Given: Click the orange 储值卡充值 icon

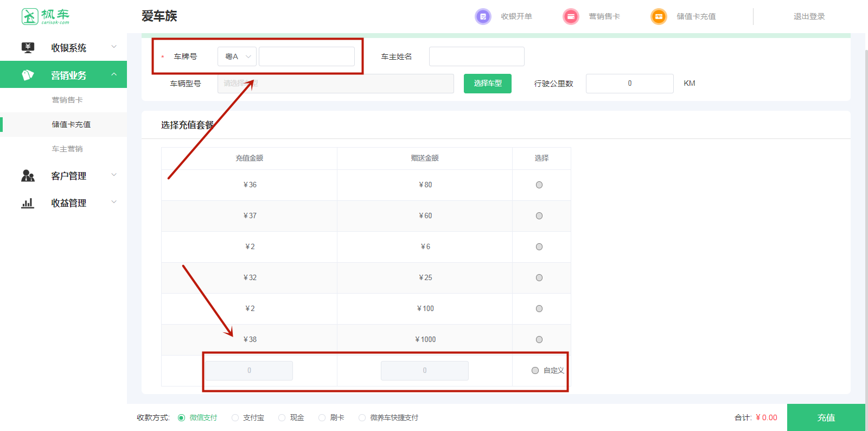Looking at the screenshot, I should pyautogui.click(x=659, y=16).
